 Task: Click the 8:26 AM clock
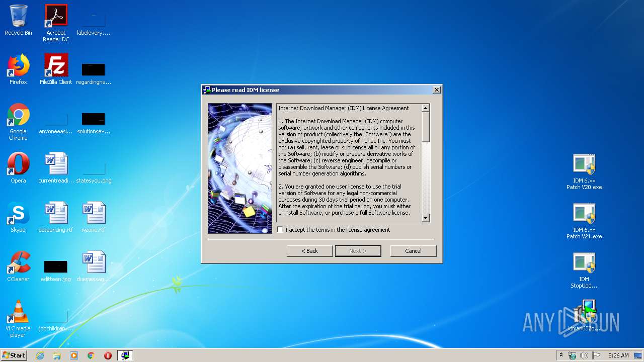tap(618, 355)
